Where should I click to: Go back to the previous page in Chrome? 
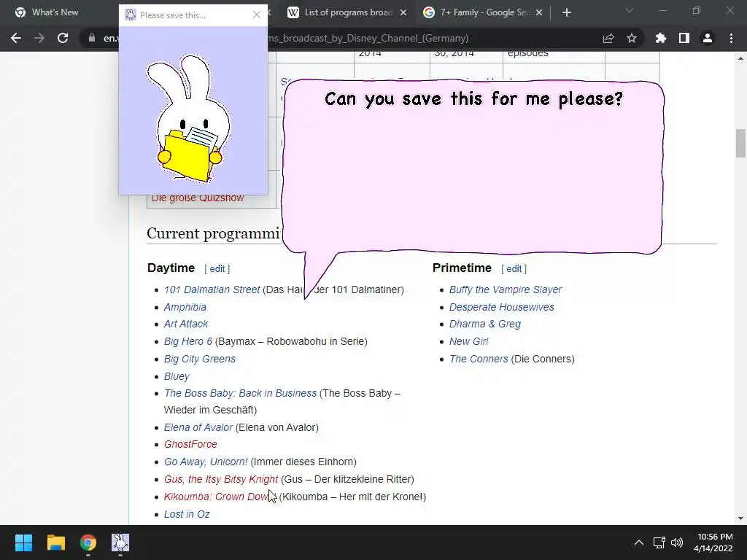coord(16,38)
